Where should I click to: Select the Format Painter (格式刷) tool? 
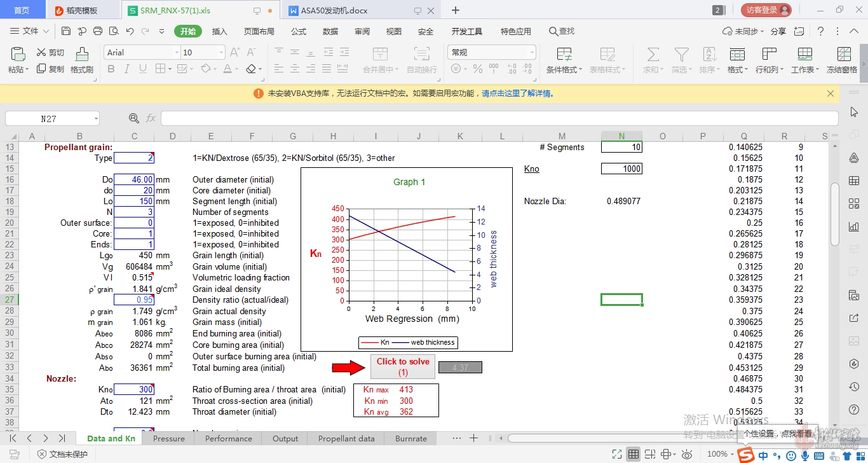[82, 61]
